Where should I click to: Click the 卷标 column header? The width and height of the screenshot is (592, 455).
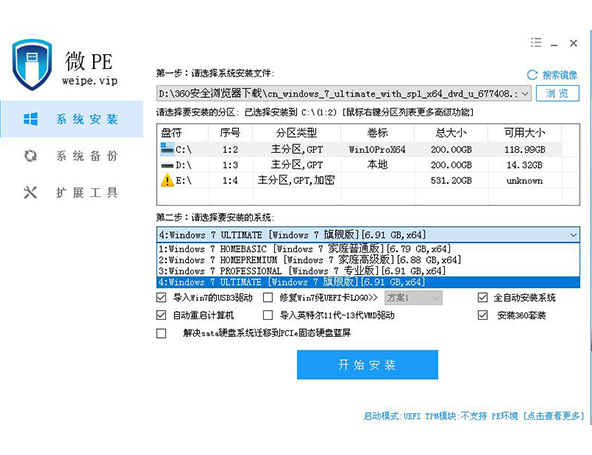[378, 133]
